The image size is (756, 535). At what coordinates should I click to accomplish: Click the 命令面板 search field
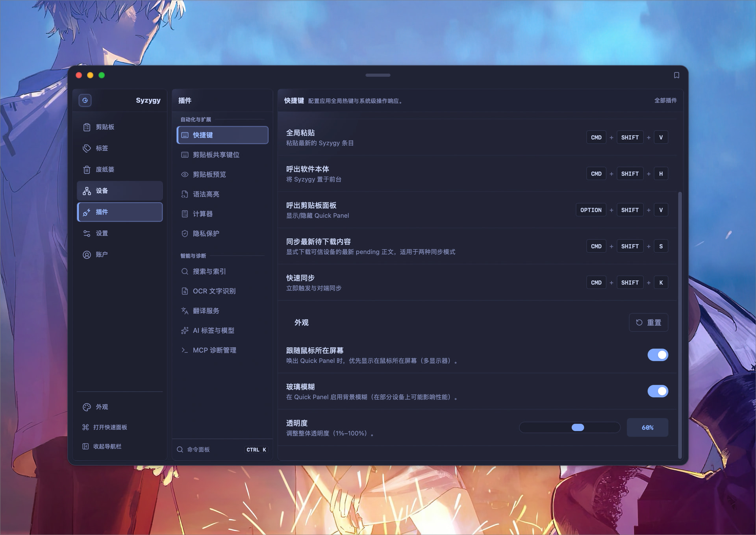(222, 450)
